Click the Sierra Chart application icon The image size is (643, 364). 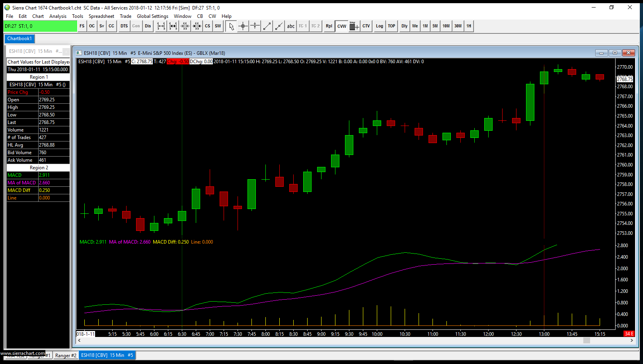[7, 8]
